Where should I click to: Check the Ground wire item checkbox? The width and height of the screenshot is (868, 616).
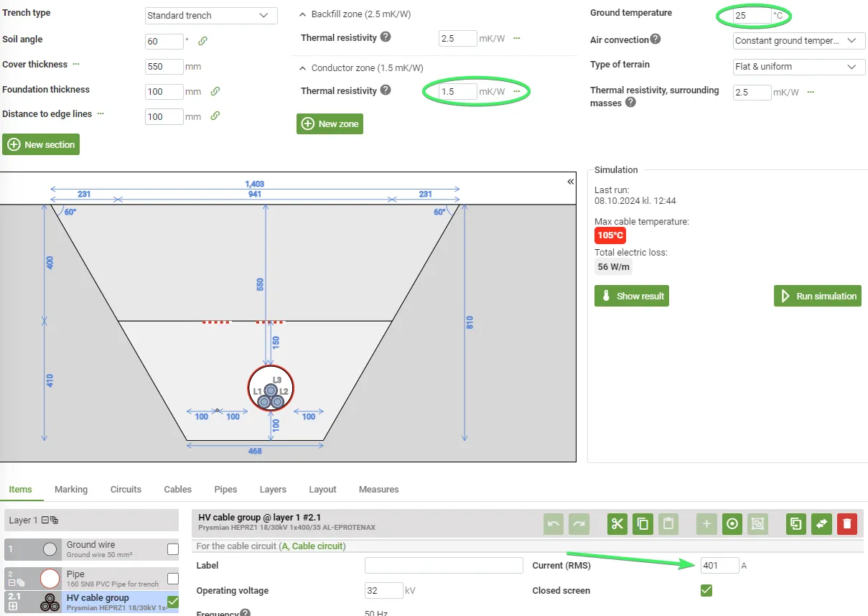(x=173, y=549)
